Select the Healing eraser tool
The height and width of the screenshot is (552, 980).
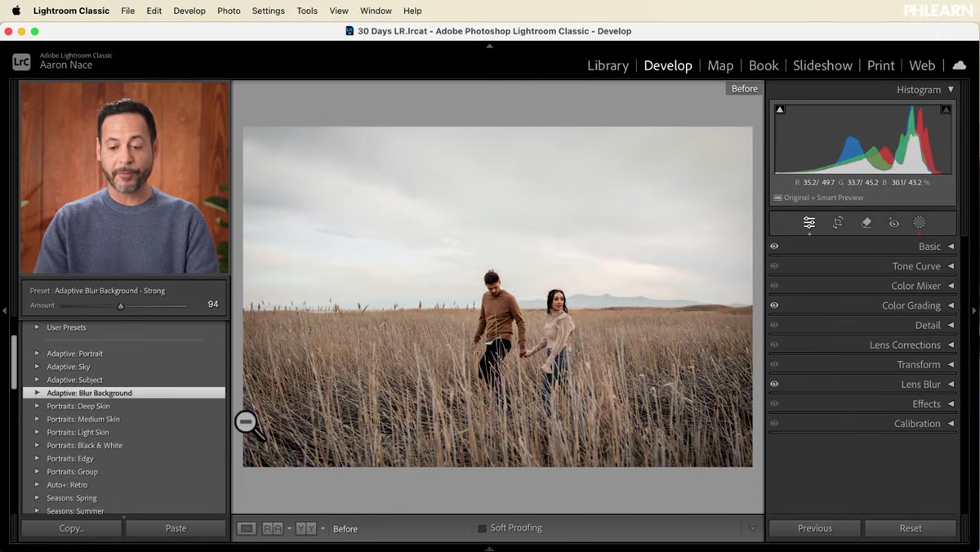click(866, 222)
